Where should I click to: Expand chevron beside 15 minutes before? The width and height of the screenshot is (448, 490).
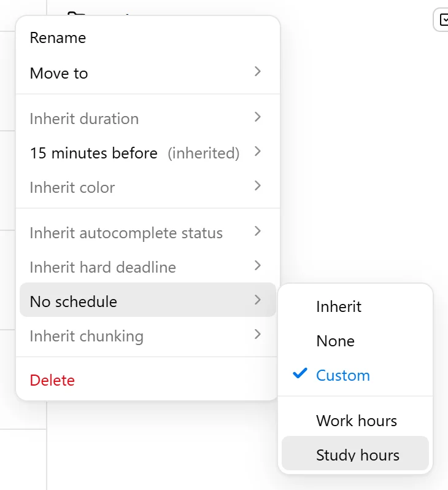tap(257, 152)
